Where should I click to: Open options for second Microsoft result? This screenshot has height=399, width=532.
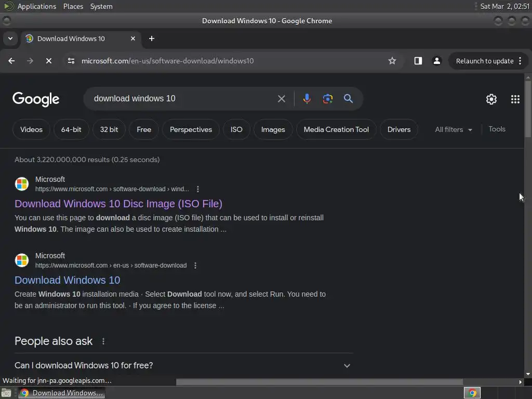195,265
